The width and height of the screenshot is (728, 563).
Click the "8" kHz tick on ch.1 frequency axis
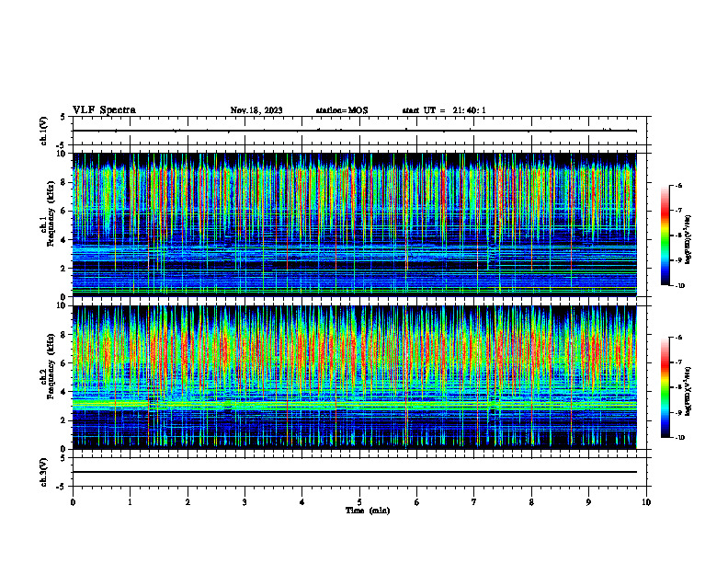(x=64, y=182)
